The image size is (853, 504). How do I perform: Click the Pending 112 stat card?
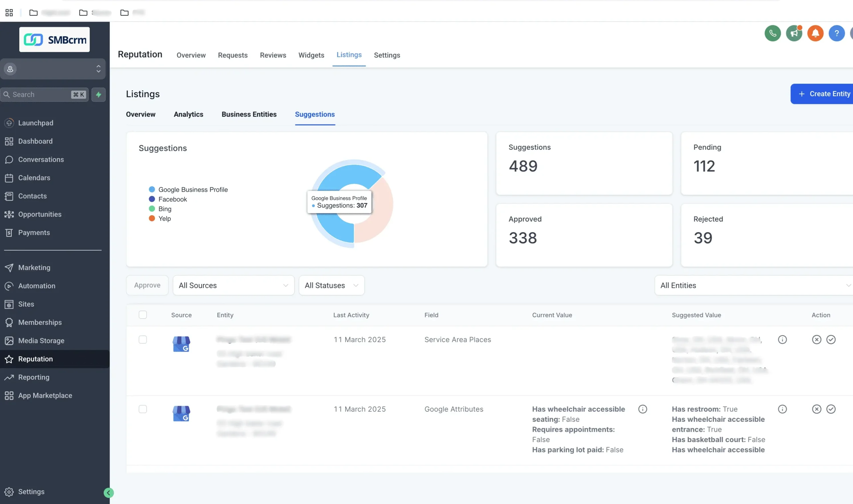tap(767, 163)
